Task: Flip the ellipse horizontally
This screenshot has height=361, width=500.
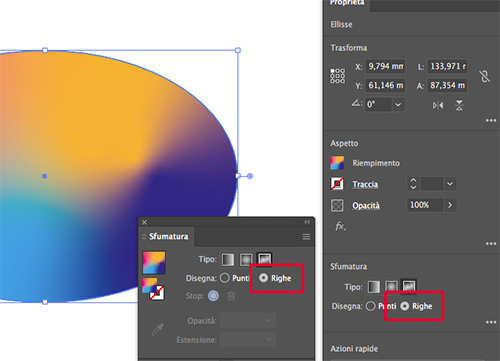Action: [438, 105]
